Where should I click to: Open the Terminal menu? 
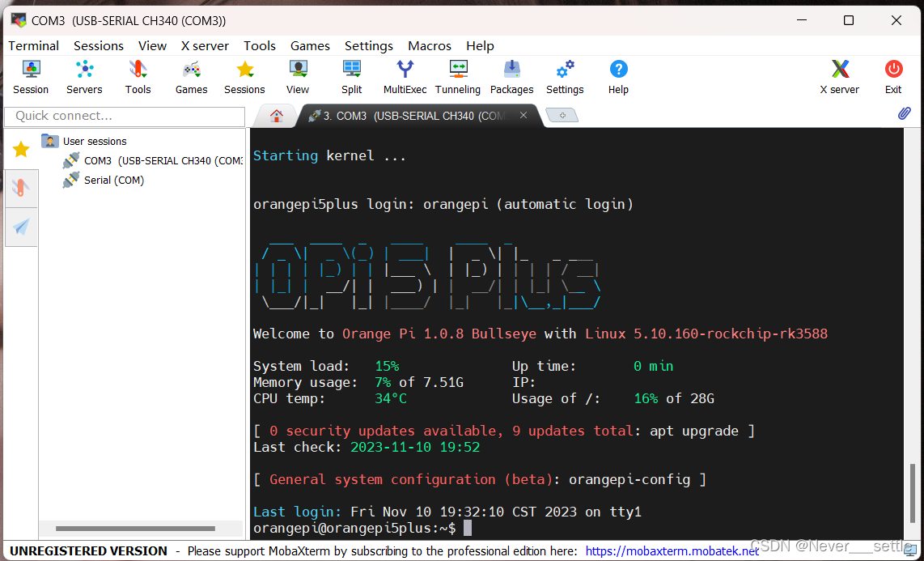click(34, 45)
